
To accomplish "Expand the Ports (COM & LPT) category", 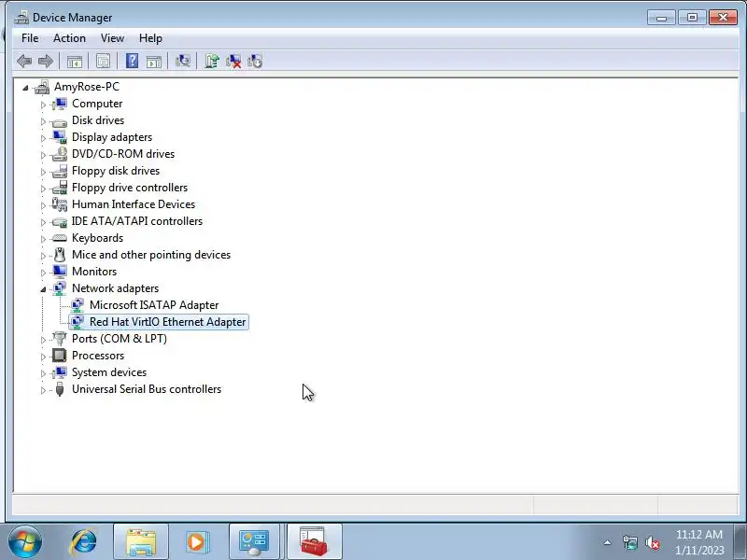I will (43, 340).
